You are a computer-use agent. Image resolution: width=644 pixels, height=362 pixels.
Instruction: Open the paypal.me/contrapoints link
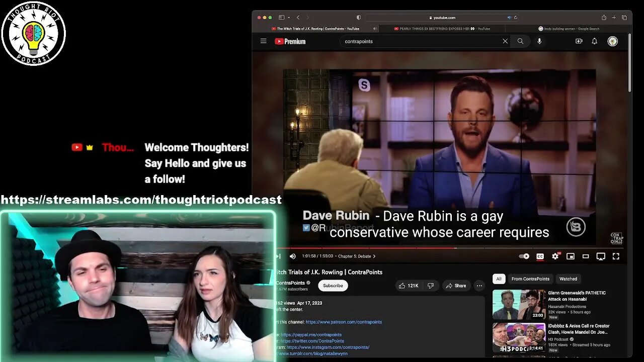(311, 335)
